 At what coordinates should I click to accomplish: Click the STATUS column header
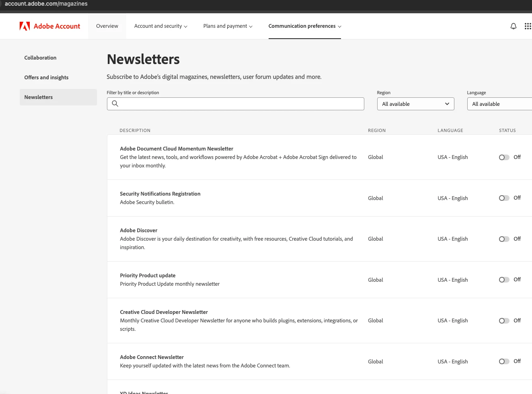[x=507, y=130]
